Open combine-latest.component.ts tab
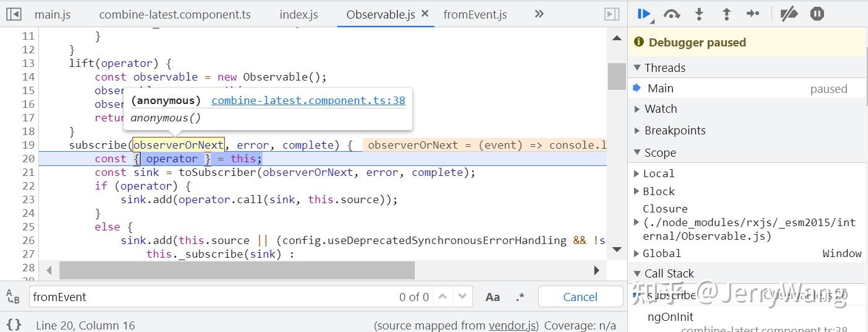868x332 pixels. (x=175, y=14)
